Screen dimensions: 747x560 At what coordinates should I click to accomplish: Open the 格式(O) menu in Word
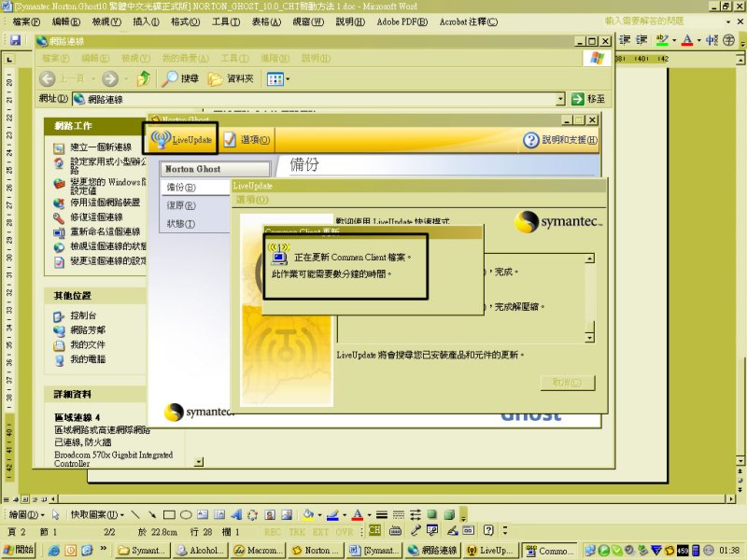point(185,21)
